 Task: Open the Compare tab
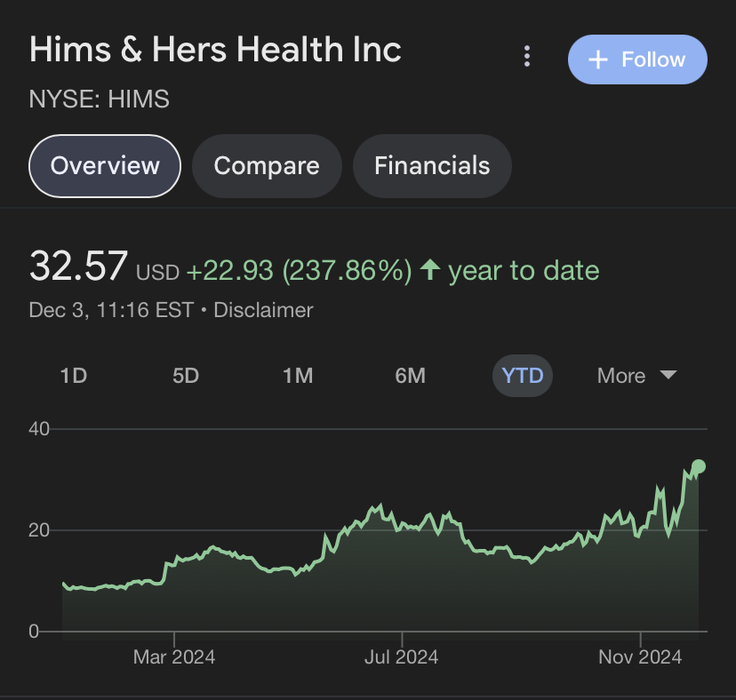click(267, 166)
